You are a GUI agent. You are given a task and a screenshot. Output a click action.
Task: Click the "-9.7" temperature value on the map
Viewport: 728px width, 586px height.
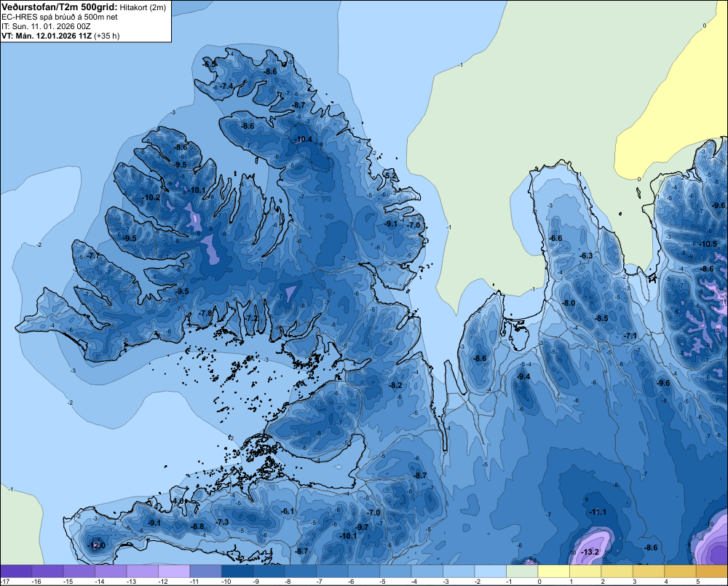pyautogui.click(x=362, y=527)
